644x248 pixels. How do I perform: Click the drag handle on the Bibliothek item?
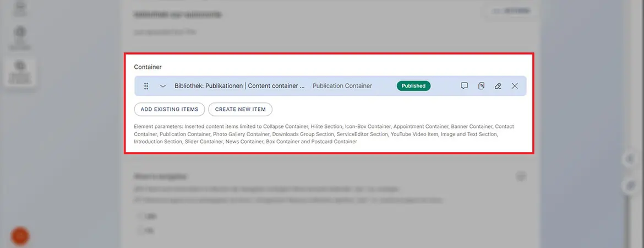[x=146, y=86]
